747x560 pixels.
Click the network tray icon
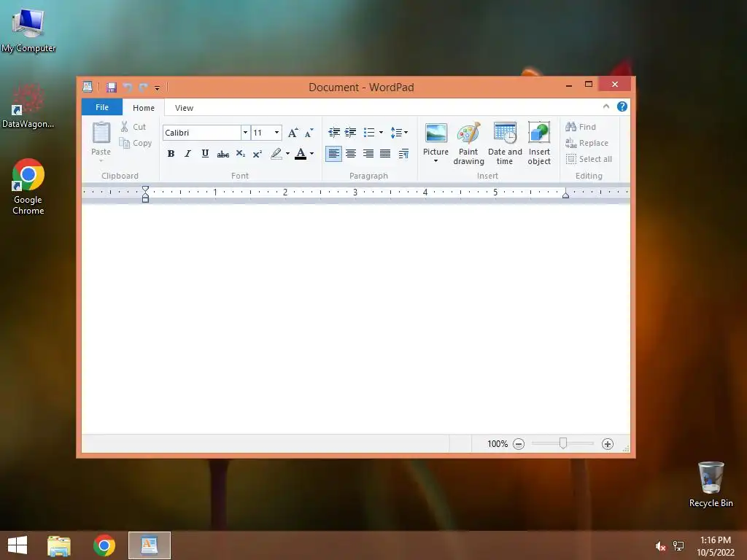(678, 545)
